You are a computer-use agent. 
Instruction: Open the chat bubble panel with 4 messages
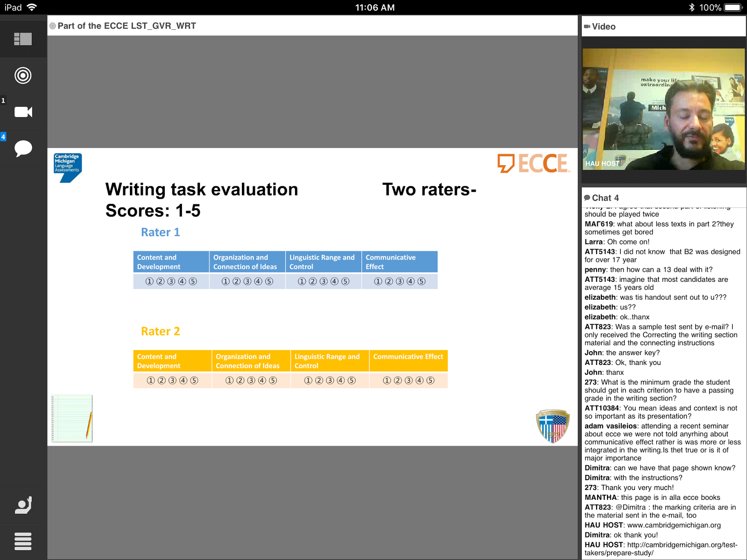coord(23,148)
